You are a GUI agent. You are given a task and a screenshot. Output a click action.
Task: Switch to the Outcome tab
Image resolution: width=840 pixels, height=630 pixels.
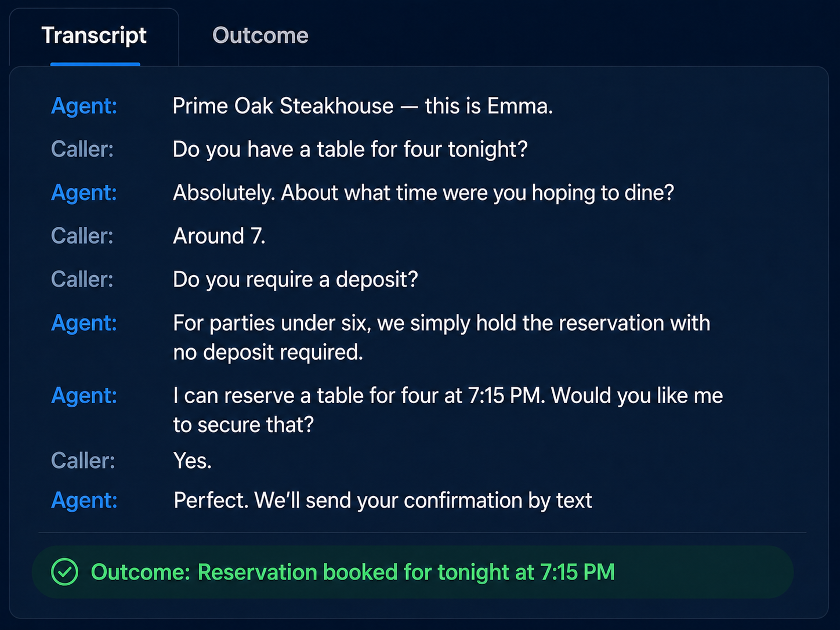pos(260,35)
